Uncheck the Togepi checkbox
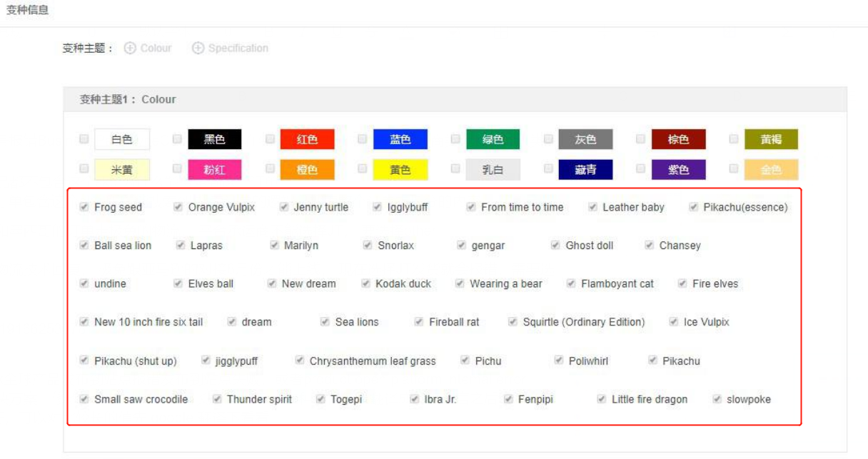Image resolution: width=868 pixels, height=459 pixels. tap(321, 399)
